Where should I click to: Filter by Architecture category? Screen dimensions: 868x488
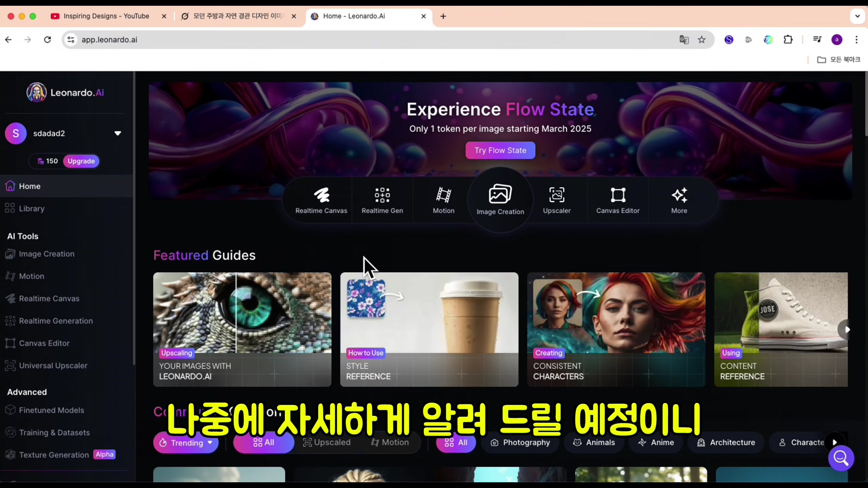(726, 442)
